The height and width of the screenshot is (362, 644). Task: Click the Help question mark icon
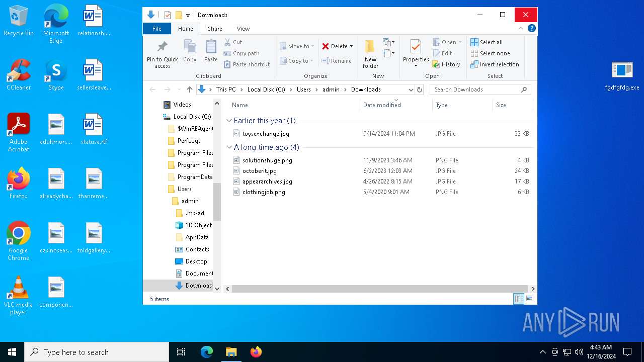531,28
